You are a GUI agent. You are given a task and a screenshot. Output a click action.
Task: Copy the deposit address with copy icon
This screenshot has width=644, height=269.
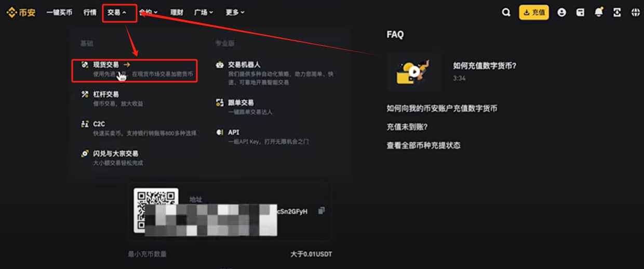[321, 210]
